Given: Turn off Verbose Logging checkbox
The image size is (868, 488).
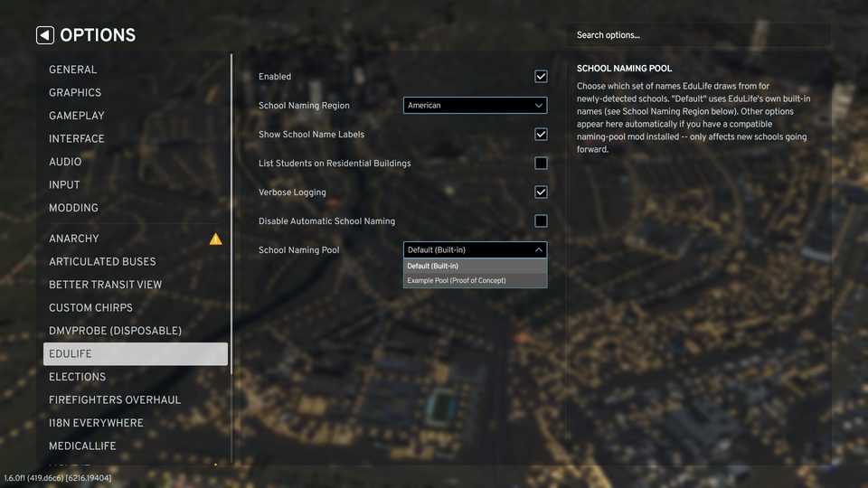Looking at the screenshot, I should (x=541, y=192).
